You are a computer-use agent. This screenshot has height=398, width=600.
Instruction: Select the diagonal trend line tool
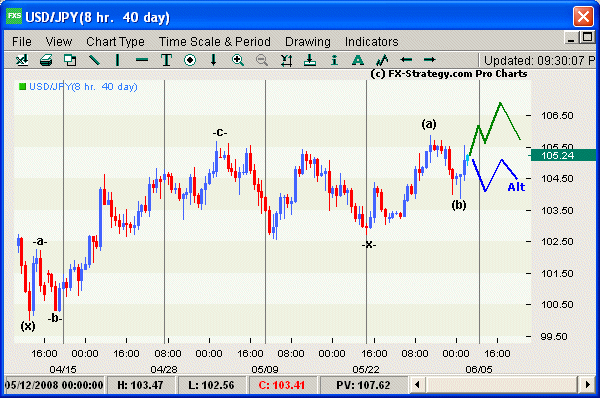(x=94, y=60)
